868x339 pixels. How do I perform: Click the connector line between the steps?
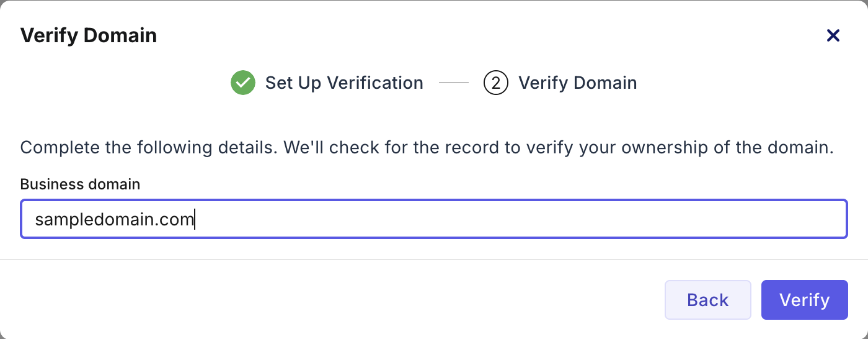(x=453, y=83)
